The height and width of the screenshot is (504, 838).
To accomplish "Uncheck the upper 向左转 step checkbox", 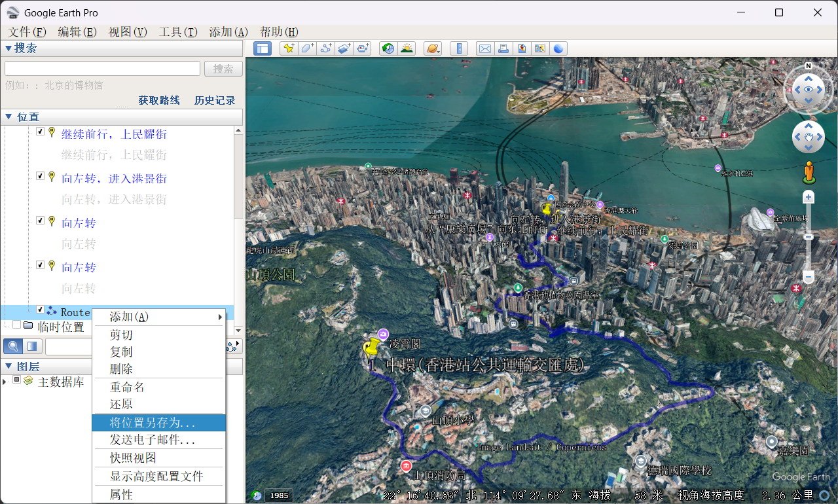I will pyautogui.click(x=40, y=221).
